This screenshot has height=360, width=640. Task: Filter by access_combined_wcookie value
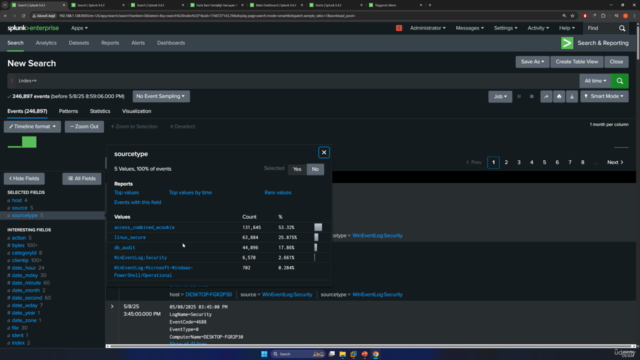144,227
